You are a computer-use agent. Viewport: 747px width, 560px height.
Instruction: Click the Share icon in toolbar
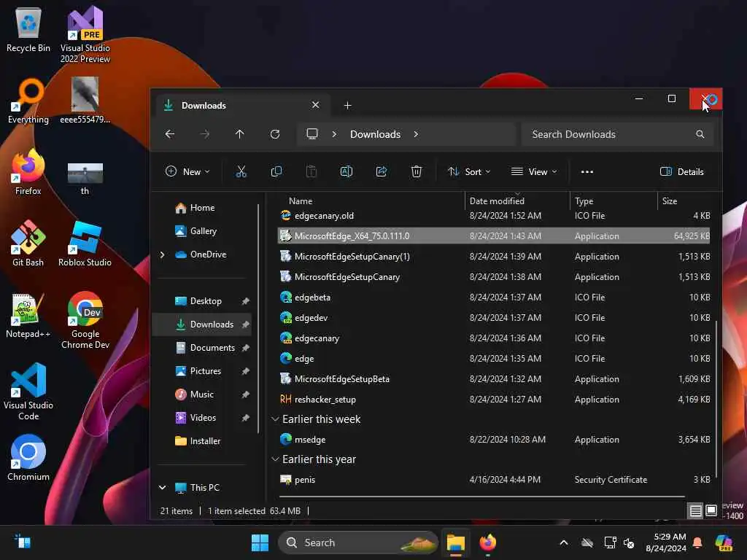point(381,171)
